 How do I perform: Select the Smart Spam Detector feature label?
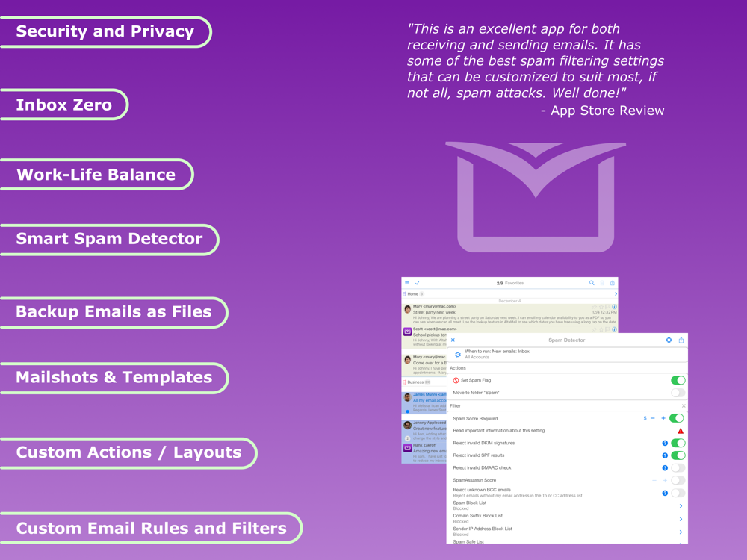point(109,239)
